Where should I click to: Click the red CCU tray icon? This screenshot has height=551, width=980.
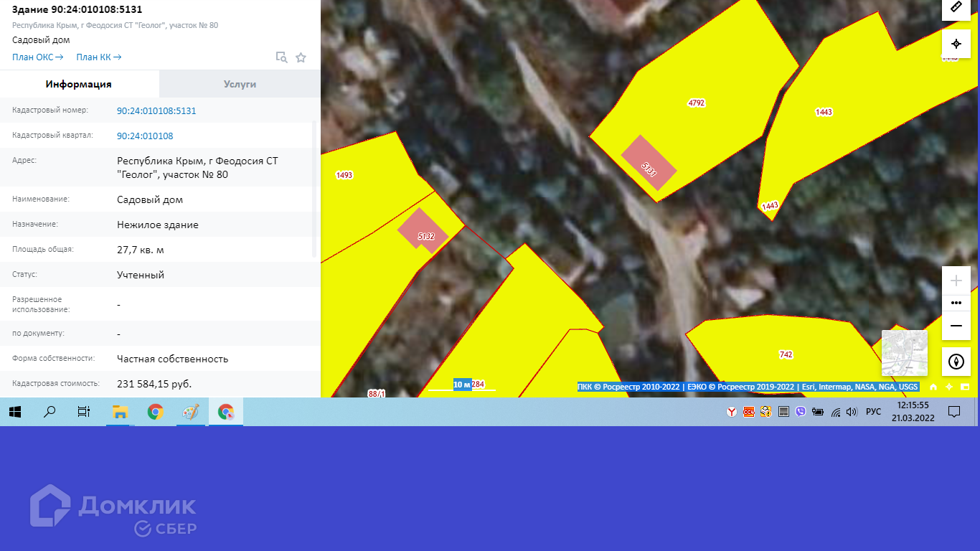[749, 412]
